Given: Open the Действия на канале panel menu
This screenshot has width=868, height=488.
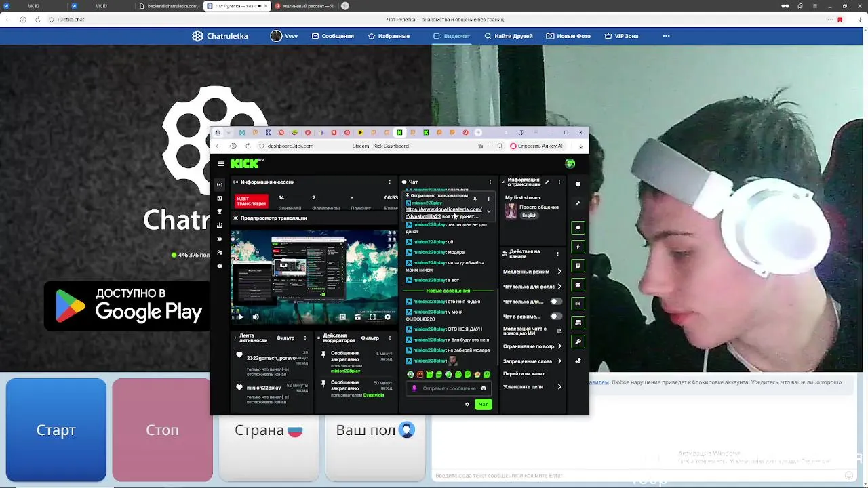Looking at the screenshot, I should 557,254.
